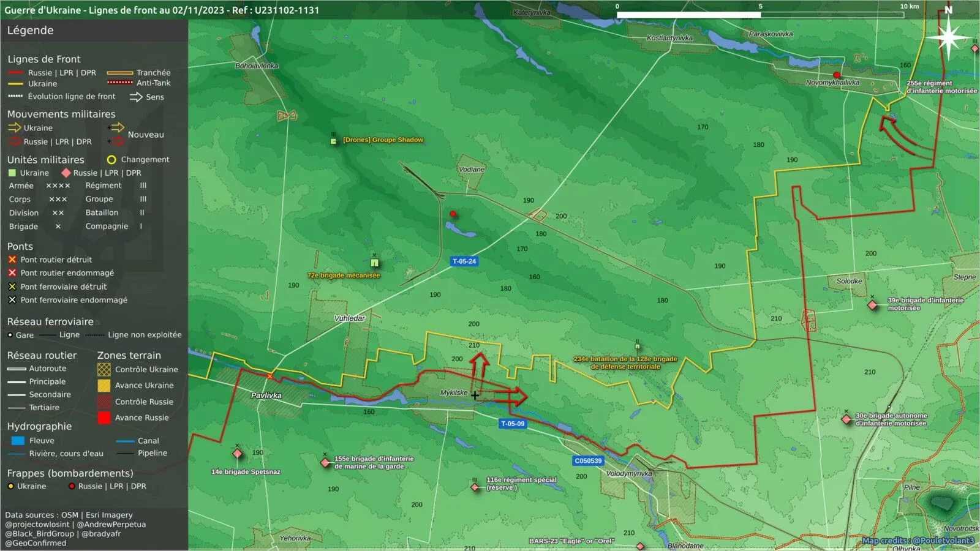
Task: Click the north compass star icon
Action: 948,38
